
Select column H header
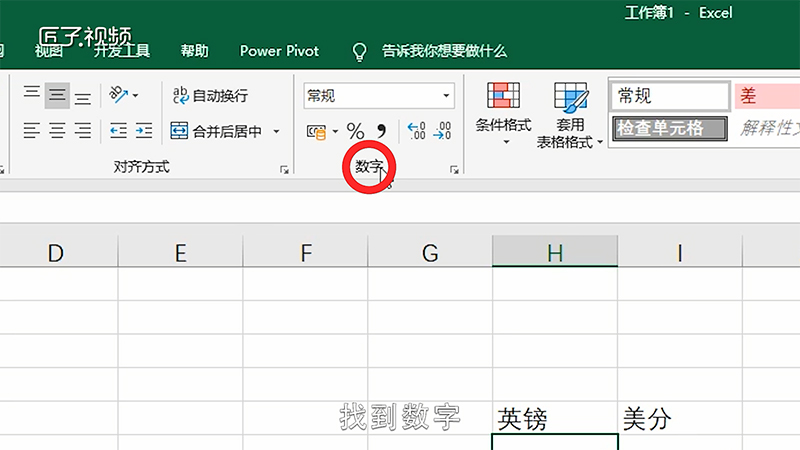[555, 253]
